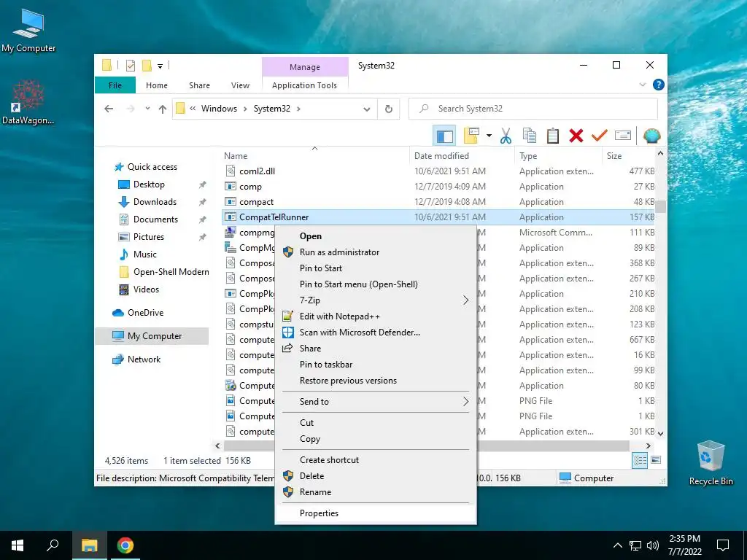This screenshot has height=560, width=747.
Task: Click the Up one level arrow
Action: coord(163,109)
